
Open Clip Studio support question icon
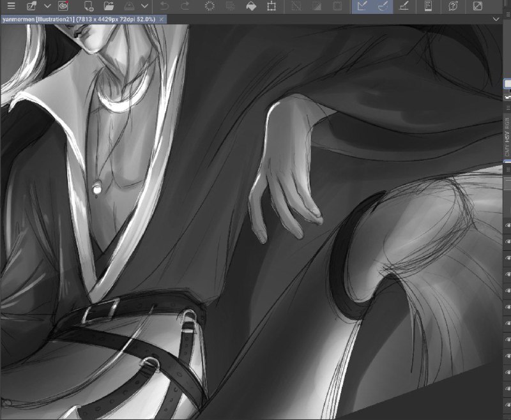pyautogui.click(x=453, y=6)
